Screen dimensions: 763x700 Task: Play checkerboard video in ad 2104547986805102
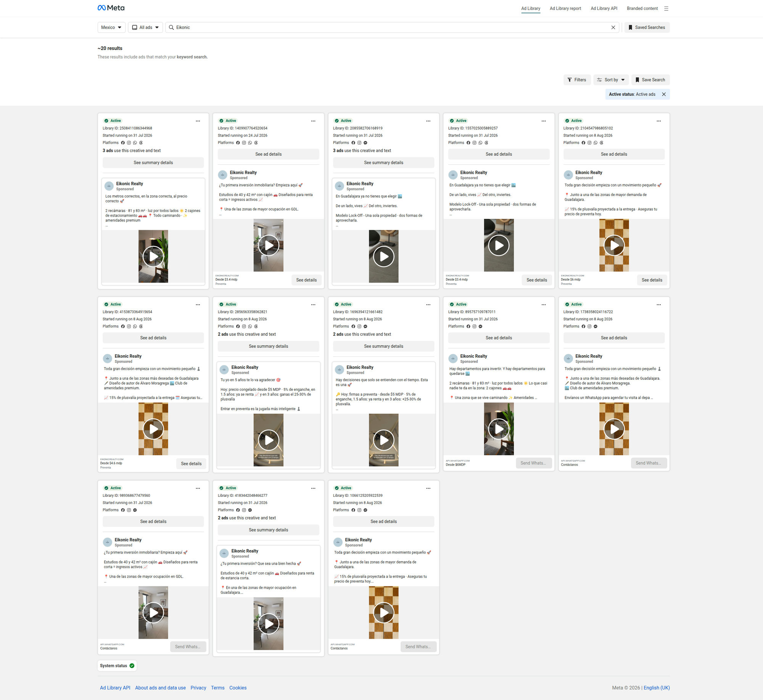point(614,245)
